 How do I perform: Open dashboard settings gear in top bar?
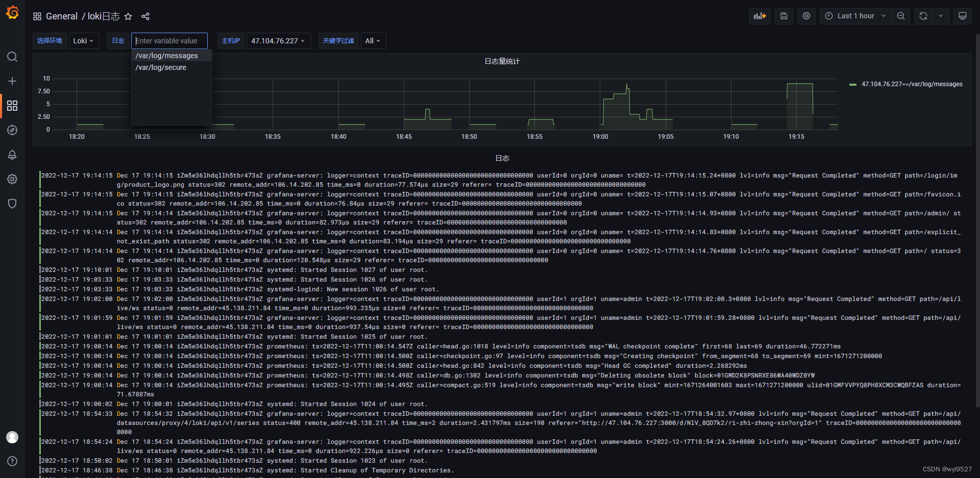click(x=806, y=16)
